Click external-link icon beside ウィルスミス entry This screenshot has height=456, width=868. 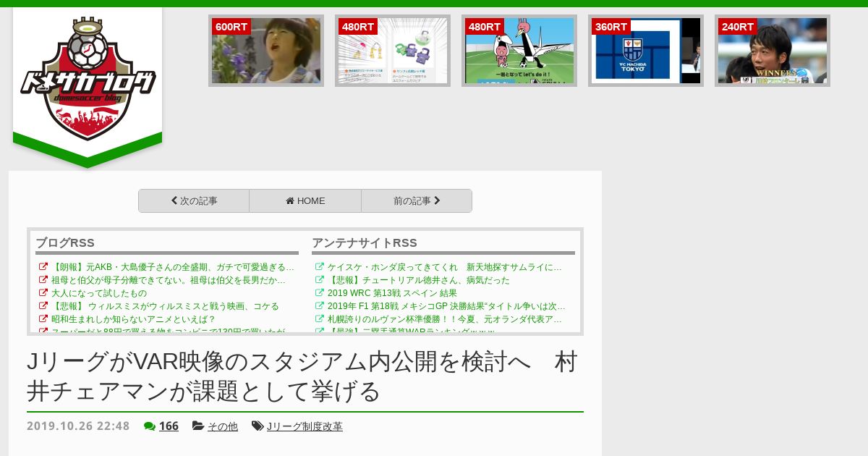coord(43,306)
